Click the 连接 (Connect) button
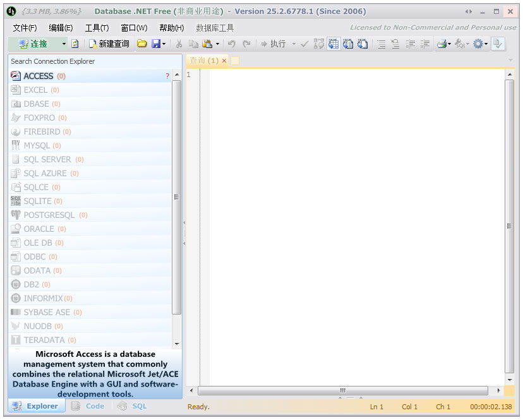Screen dimensions: 523x420 32,44
